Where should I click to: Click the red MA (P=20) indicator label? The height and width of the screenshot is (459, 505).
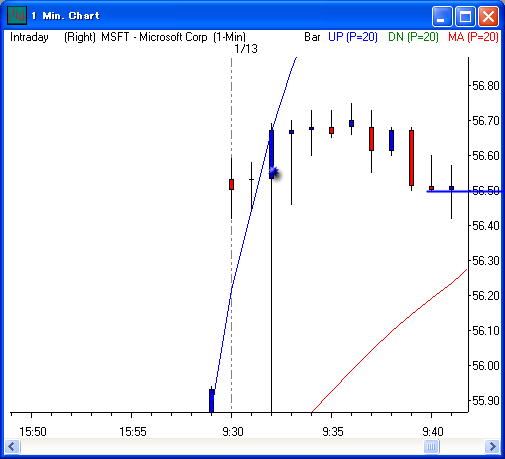(x=473, y=37)
